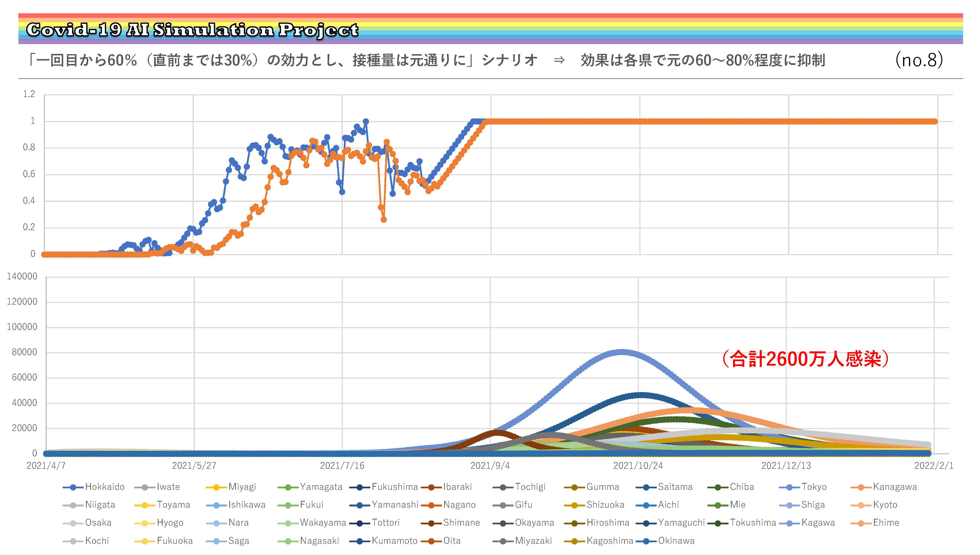Click the Shiga legend label
980x555 pixels.
point(813,505)
